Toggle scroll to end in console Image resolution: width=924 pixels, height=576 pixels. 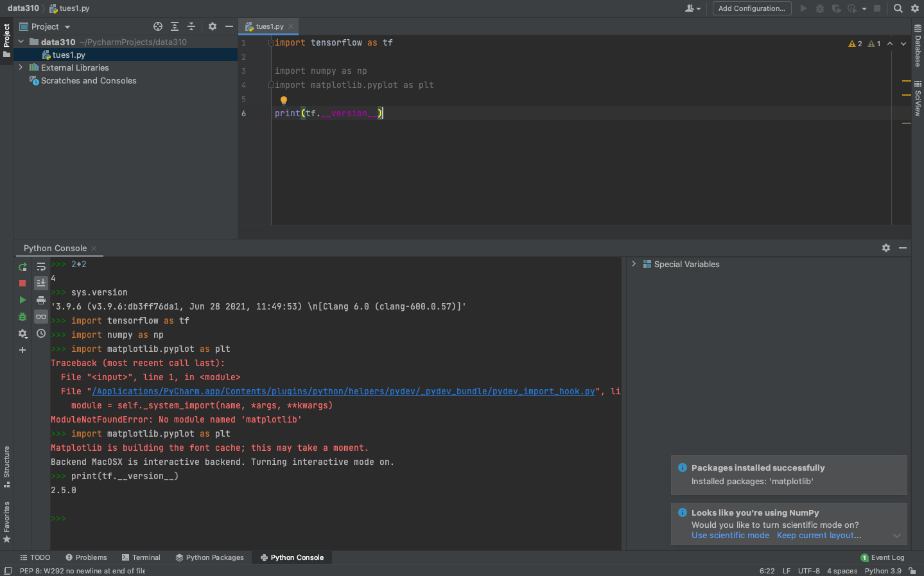click(41, 283)
